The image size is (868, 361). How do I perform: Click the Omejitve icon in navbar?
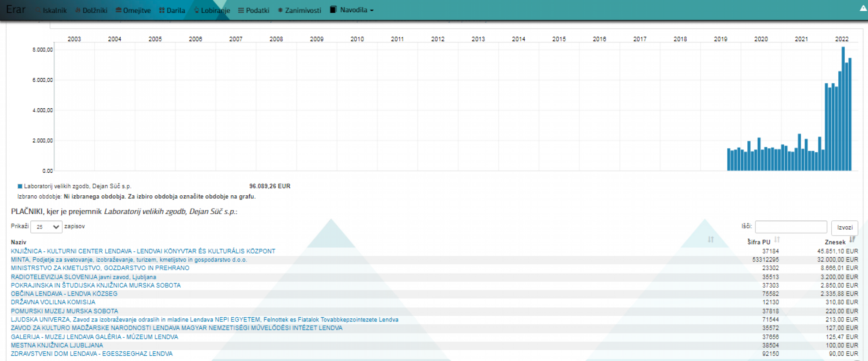coord(119,10)
